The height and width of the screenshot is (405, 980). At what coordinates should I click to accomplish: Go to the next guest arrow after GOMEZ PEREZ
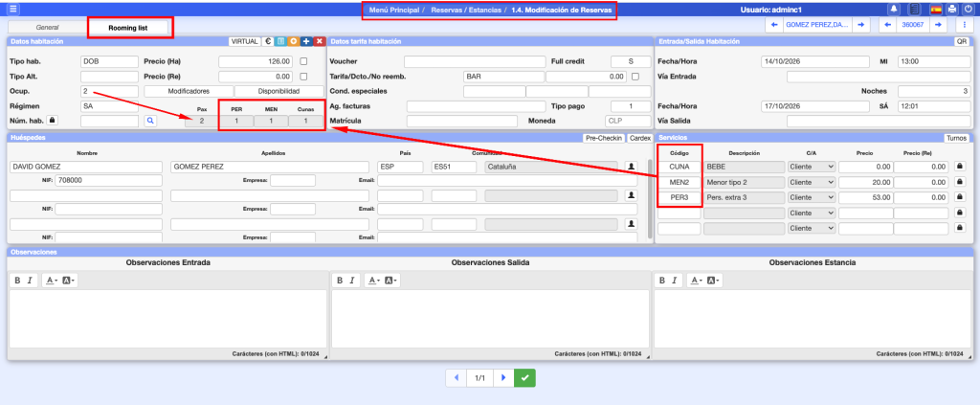(x=860, y=24)
